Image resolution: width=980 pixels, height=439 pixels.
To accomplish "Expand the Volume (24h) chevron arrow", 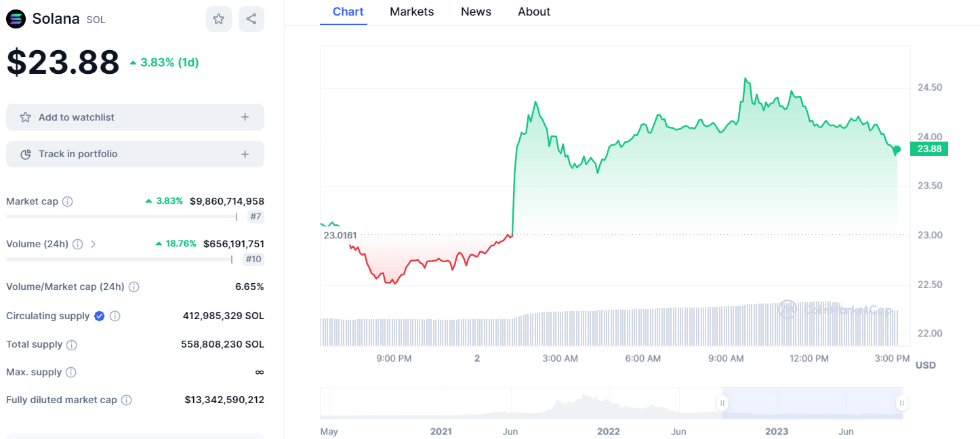I will coord(94,244).
